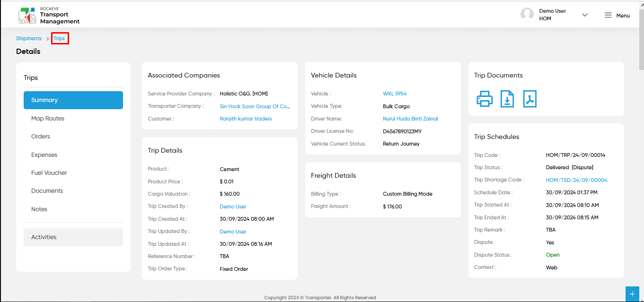Screen dimensions: 644x302
Task: Print trip document via printer icon
Action: click(x=485, y=99)
